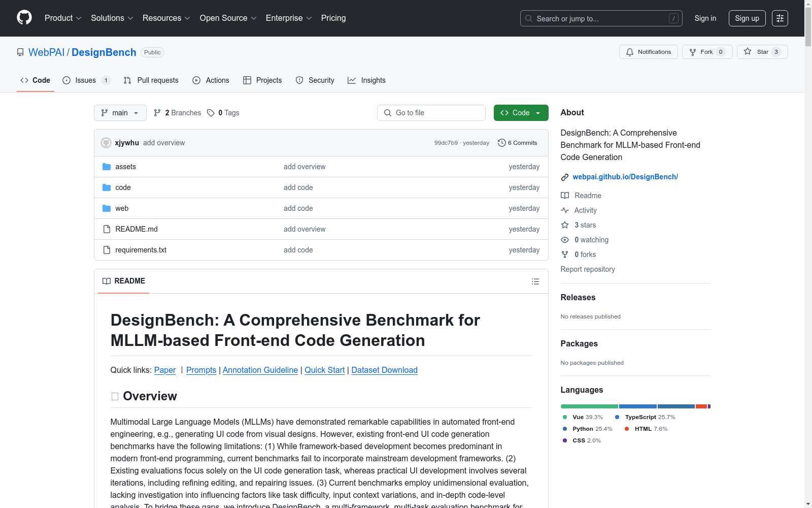Switch to the Issues tab
812x508 pixels.
click(x=86, y=80)
